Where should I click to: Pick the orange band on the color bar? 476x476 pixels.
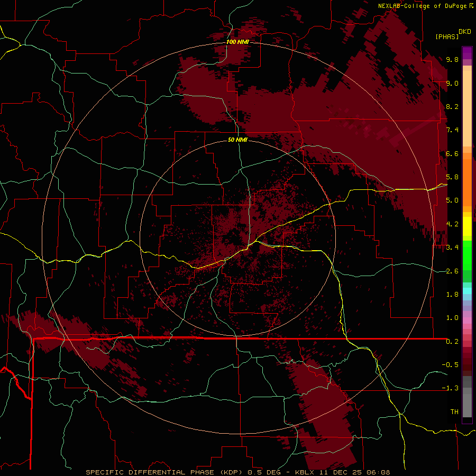(467, 183)
